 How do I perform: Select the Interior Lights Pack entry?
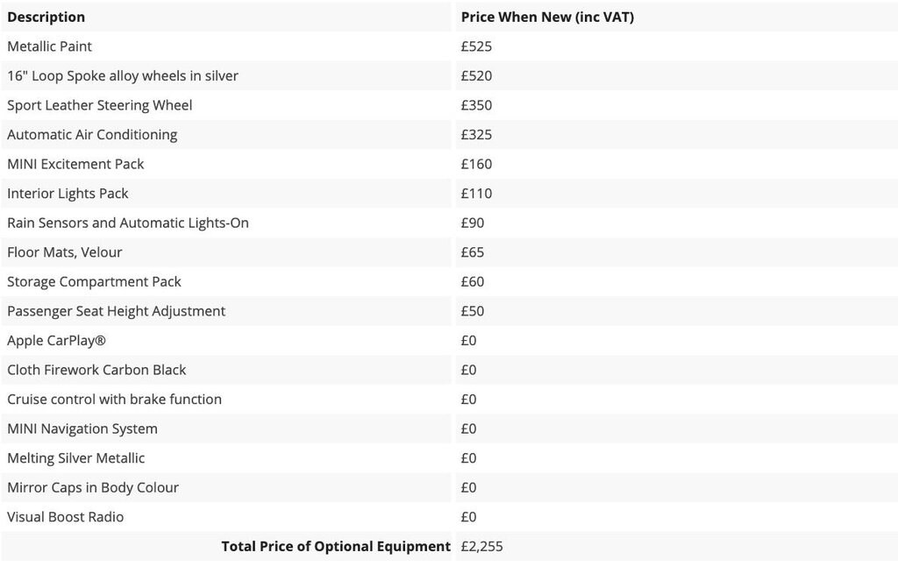[x=68, y=193]
